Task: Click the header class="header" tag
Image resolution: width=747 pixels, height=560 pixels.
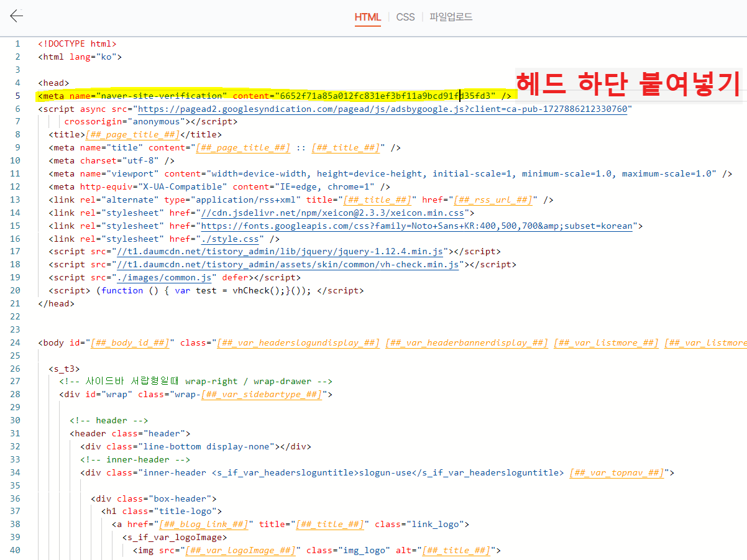Action: click(130, 434)
